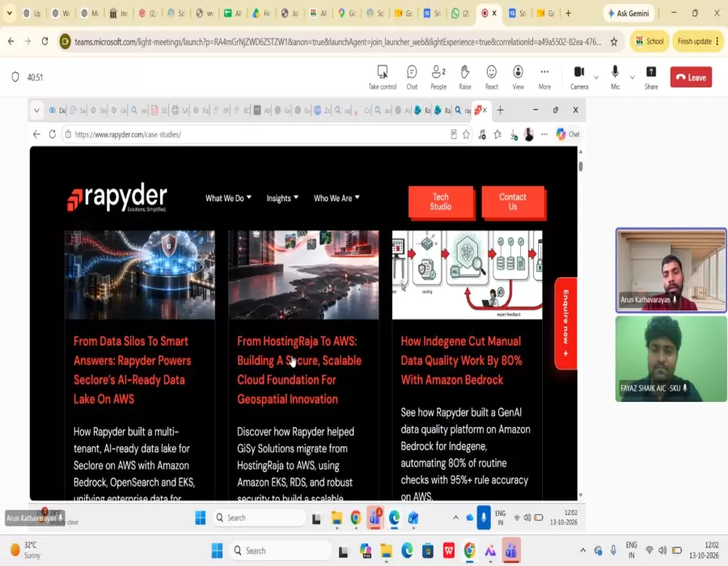Image resolution: width=728 pixels, height=566 pixels.
Task: Click the Contact Us button
Action: [513, 202]
